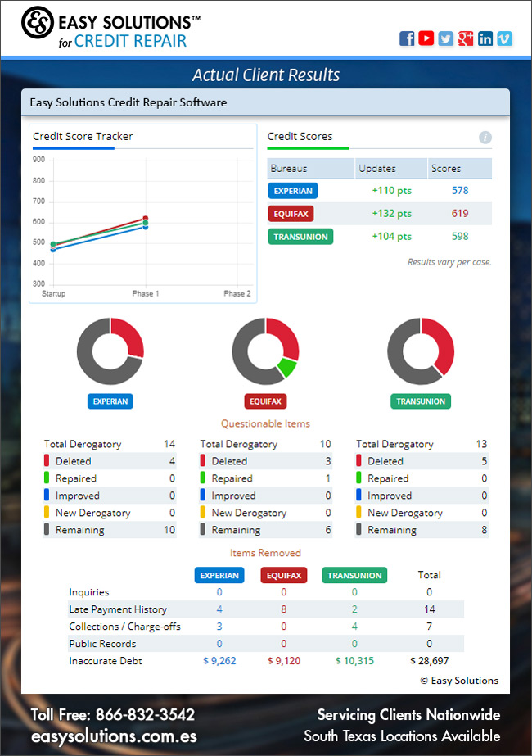Open the YouTube social icon
Viewport: 532px width, 756px height.
426,38
